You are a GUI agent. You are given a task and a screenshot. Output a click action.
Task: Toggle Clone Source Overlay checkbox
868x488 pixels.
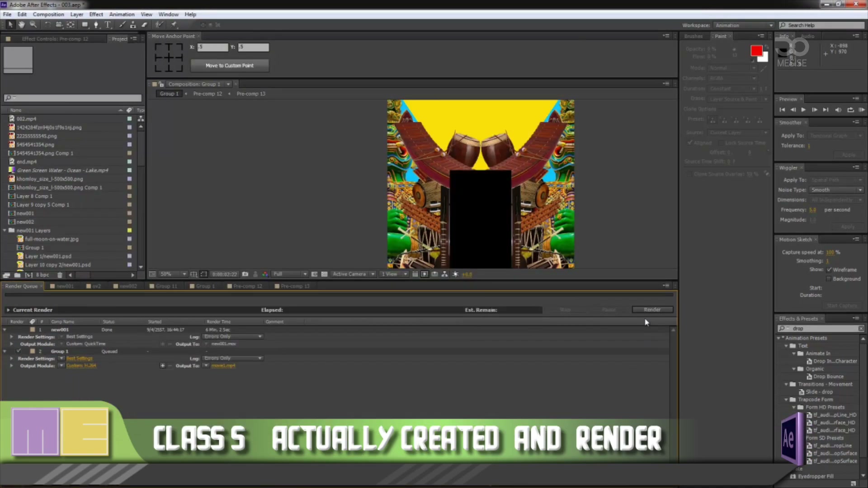(689, 174)
